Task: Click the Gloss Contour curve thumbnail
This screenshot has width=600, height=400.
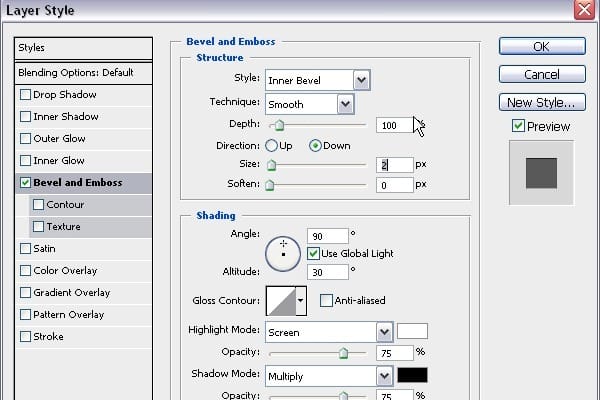Action: coord(281,301)
